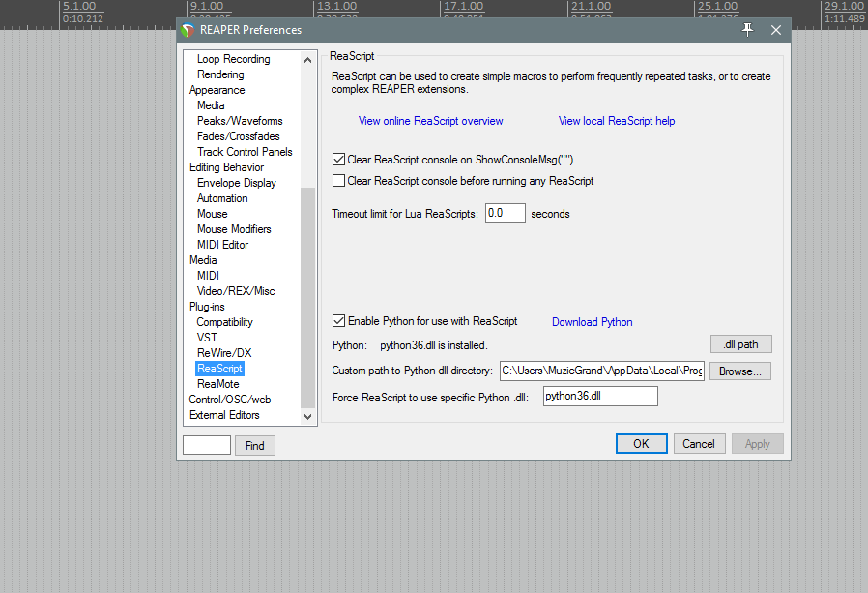Open ReWire/DX preferences page
The height and width of the screenshot is (593, 868).
[224, 353]
